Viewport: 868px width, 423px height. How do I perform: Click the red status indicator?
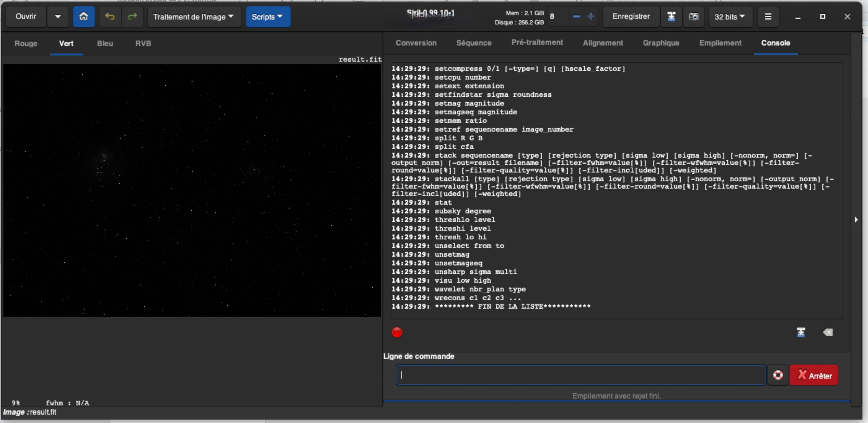tap(397, 332)
